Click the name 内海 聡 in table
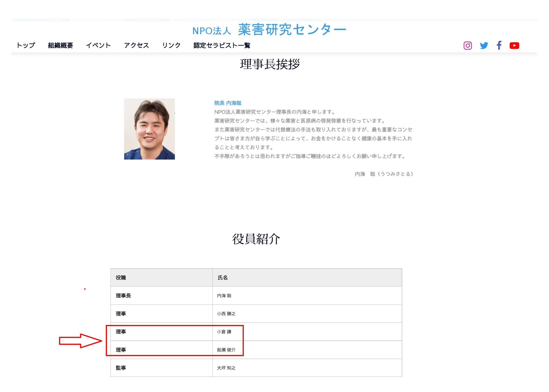The image size is (549, 392). (224, 296)
